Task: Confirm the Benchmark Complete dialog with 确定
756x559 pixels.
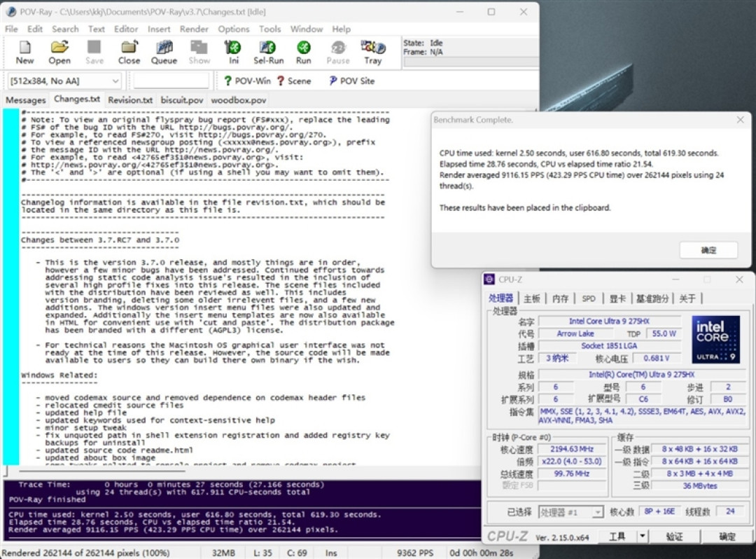Action: 708,250
